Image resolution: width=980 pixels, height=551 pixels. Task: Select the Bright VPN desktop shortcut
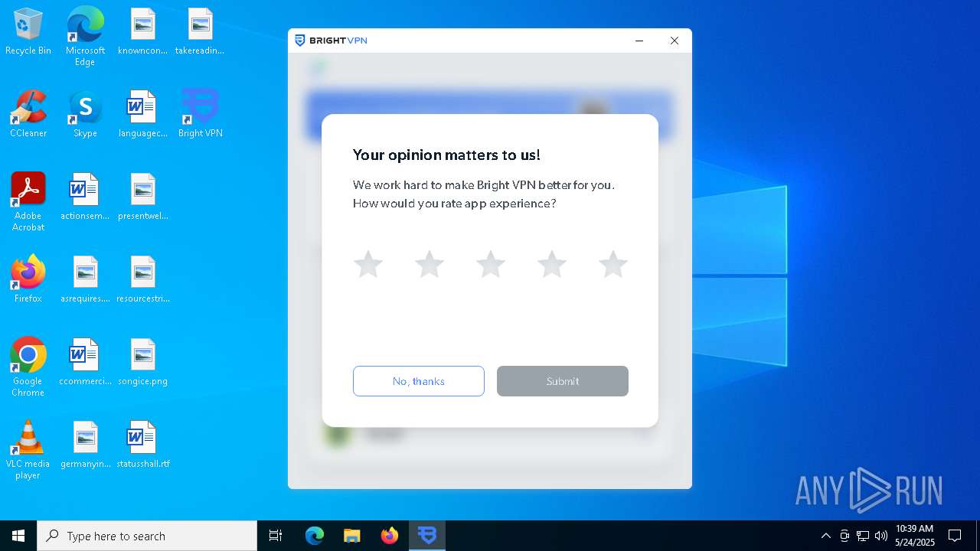(201, 114)
